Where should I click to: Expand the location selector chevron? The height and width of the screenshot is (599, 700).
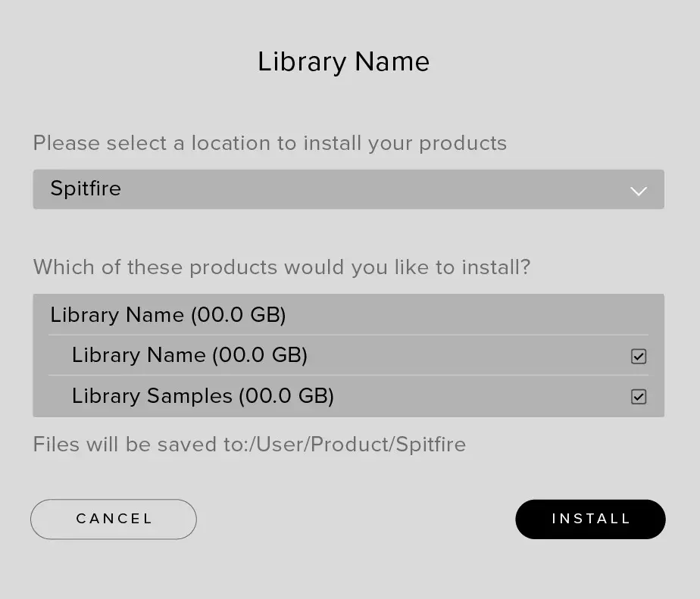click(x=639, y=189)
